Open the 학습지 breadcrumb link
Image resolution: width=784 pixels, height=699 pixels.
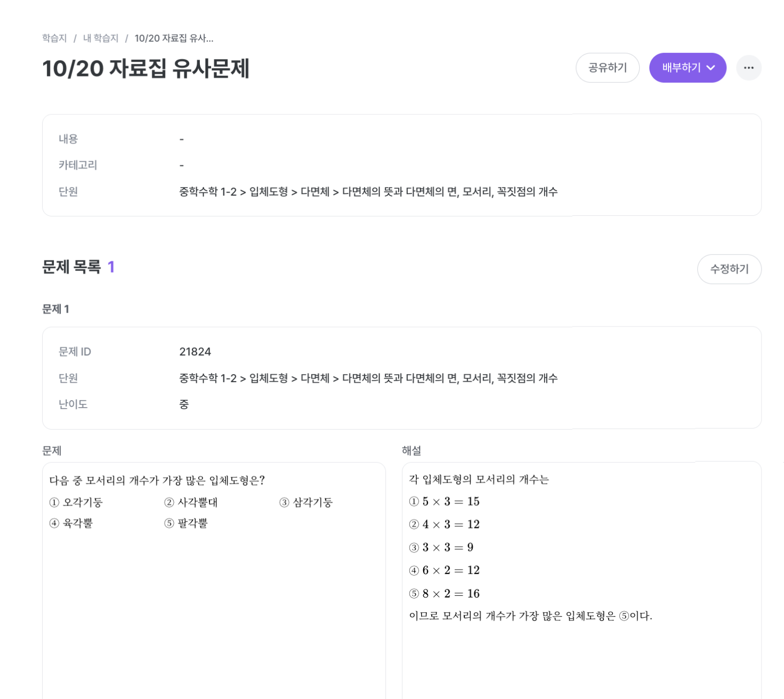[x=54, y=38]
